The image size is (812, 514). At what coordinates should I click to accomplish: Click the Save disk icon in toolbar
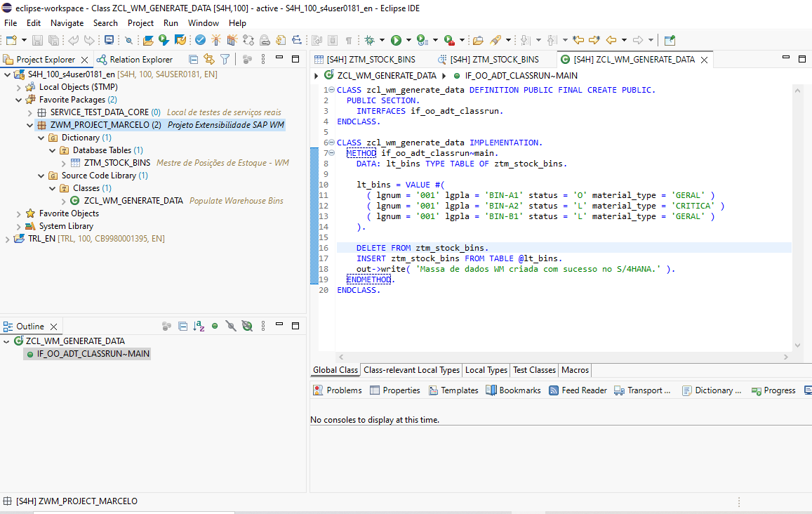pos(38,40)
